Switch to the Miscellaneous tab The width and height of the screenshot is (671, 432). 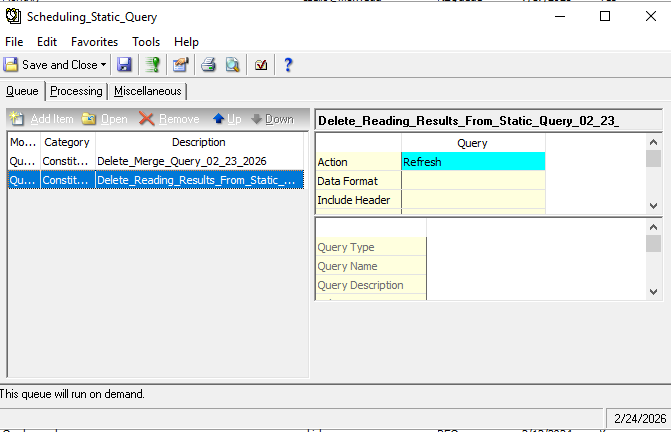tap(148, 91)
